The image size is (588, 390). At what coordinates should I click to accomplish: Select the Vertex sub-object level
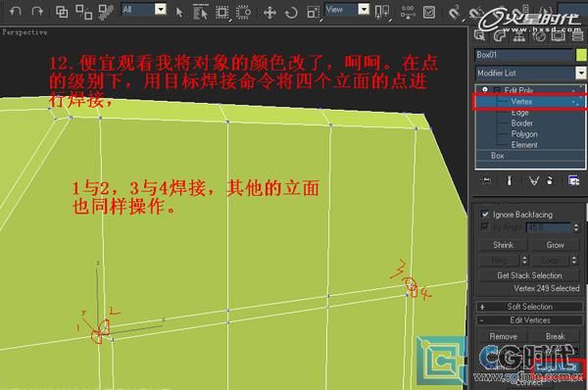[521, 101]
